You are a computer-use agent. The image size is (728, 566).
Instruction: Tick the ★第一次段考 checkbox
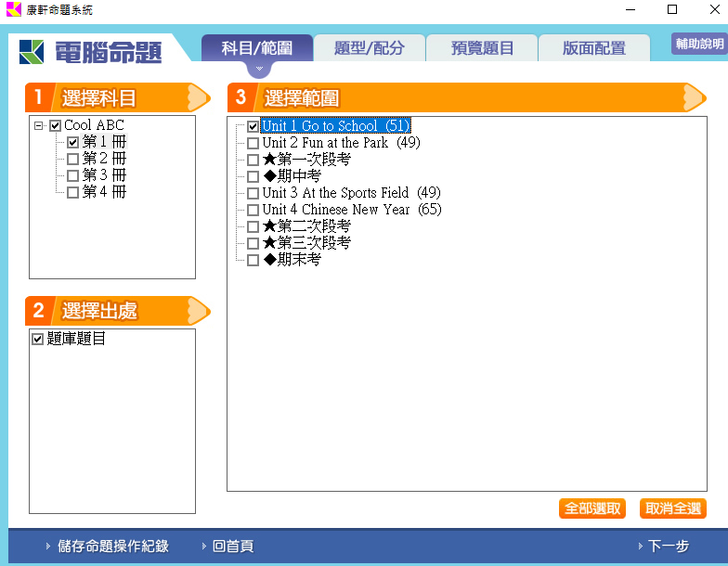(x=253, y=160)
